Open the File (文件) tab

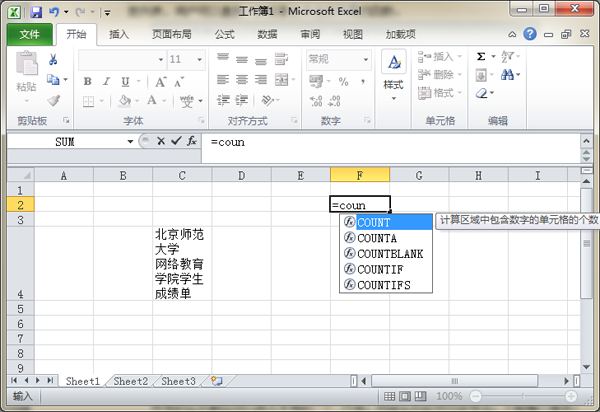pyautogui.click(x=30, y=34)
